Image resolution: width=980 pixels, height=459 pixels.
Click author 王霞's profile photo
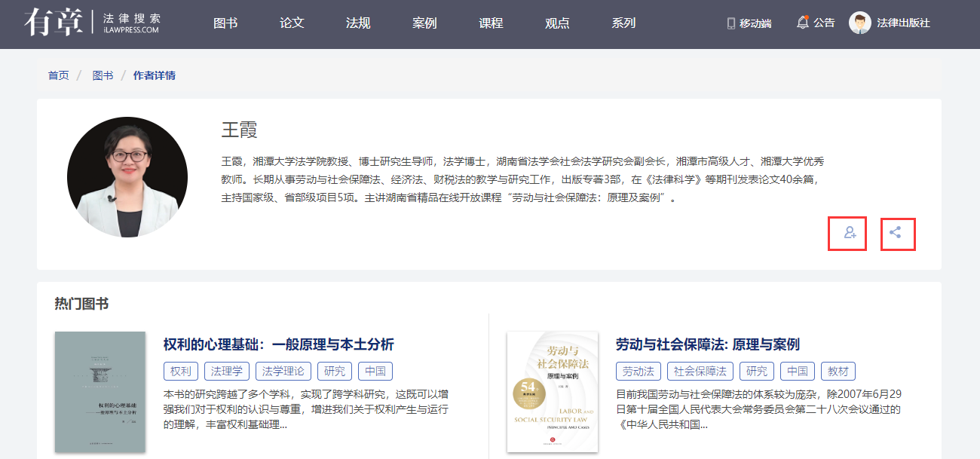click(127, 177)
